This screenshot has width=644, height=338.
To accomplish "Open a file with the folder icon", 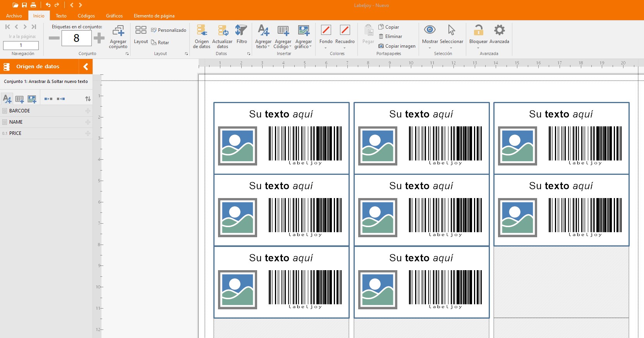I will (15, 5).
